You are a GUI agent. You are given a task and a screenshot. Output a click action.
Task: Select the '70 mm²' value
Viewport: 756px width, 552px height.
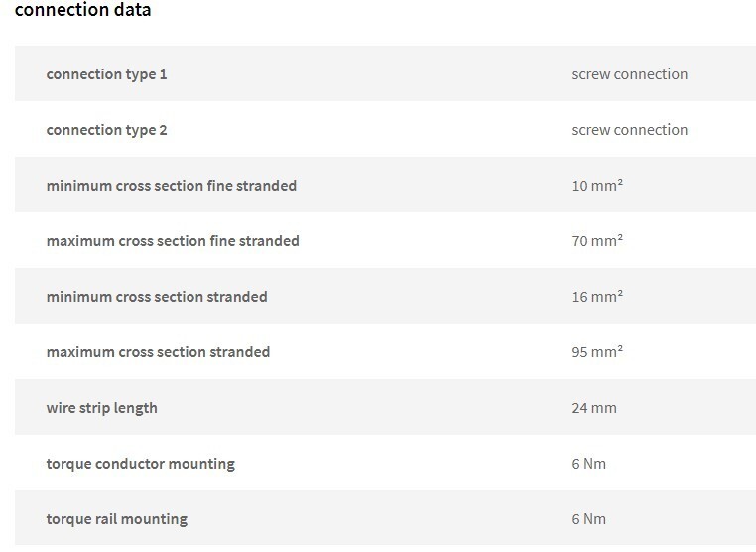click(x=597, y=241)
